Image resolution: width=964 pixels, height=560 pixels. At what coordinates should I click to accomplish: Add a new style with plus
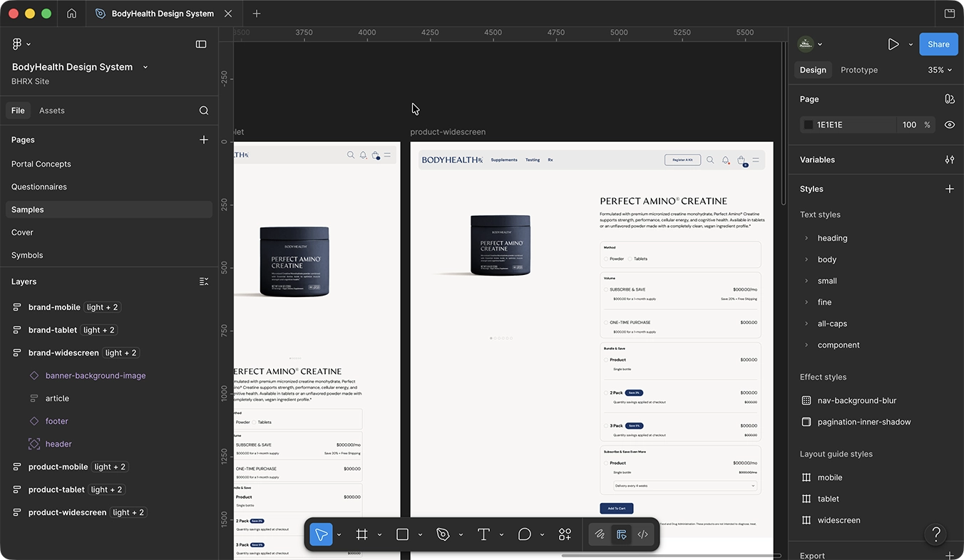950,189
